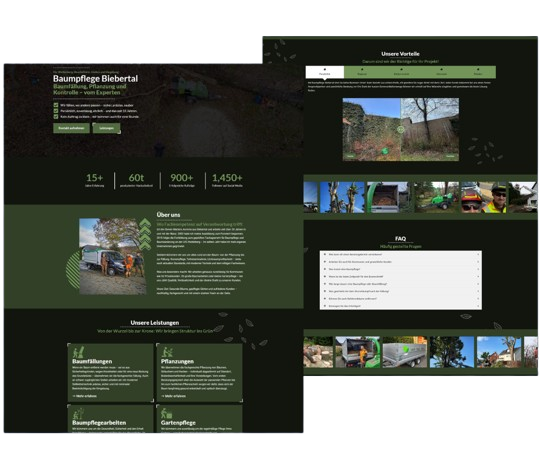Select the white active tab under Unsere Vorteile
Viewport: 542px width, 460px height.
(x=325, y=72)
